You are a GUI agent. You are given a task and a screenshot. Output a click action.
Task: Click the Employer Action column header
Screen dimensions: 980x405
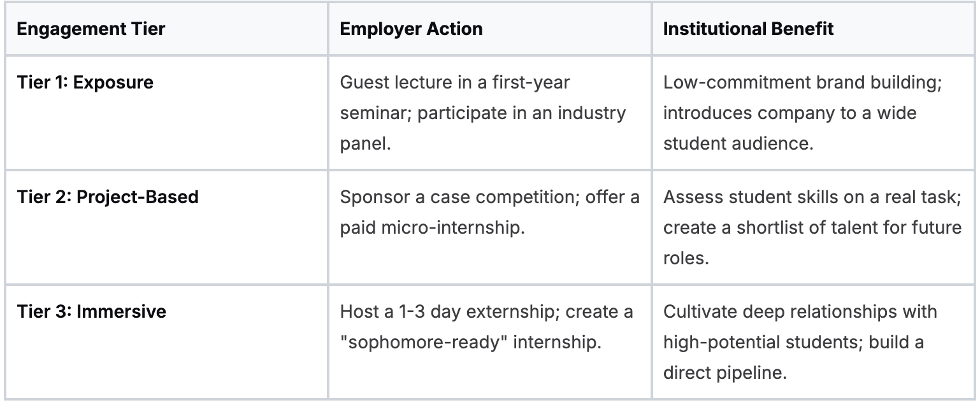[411, 29]
